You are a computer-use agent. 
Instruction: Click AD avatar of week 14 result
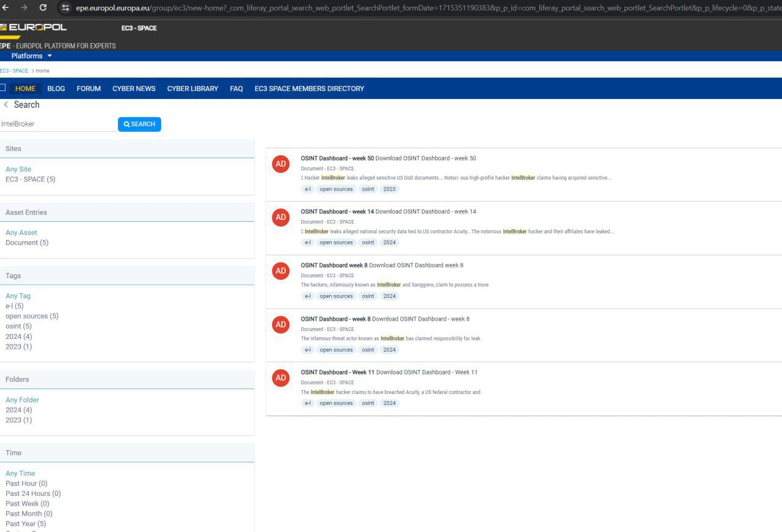click(x=280, y=217)
